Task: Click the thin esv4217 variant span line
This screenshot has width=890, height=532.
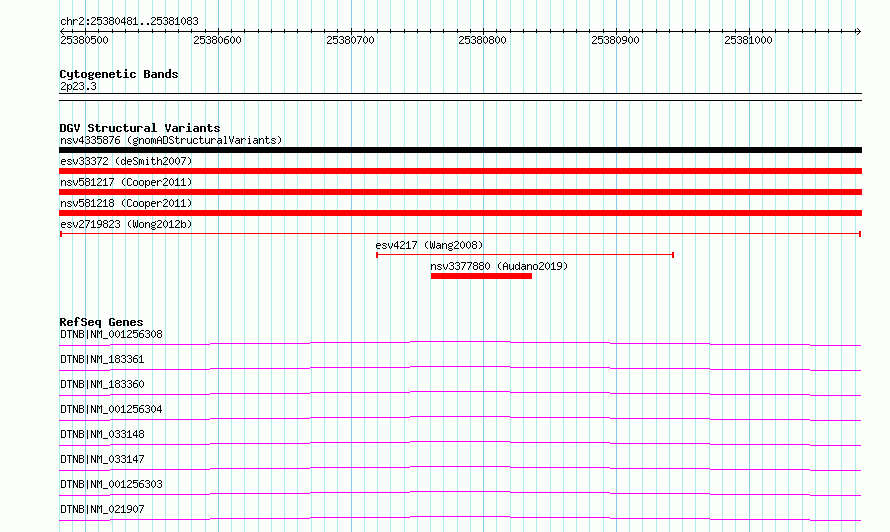Action: 525,255
